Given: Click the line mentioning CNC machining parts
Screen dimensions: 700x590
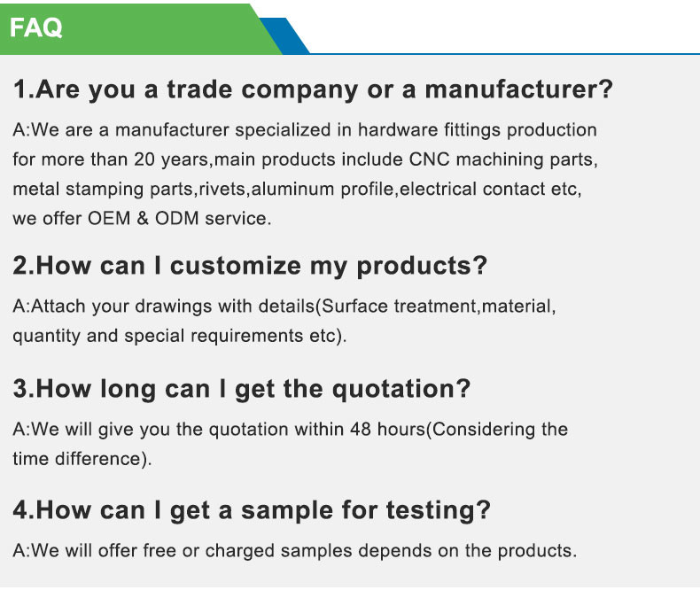Looking at the screenshot, I should coord(306,159).
